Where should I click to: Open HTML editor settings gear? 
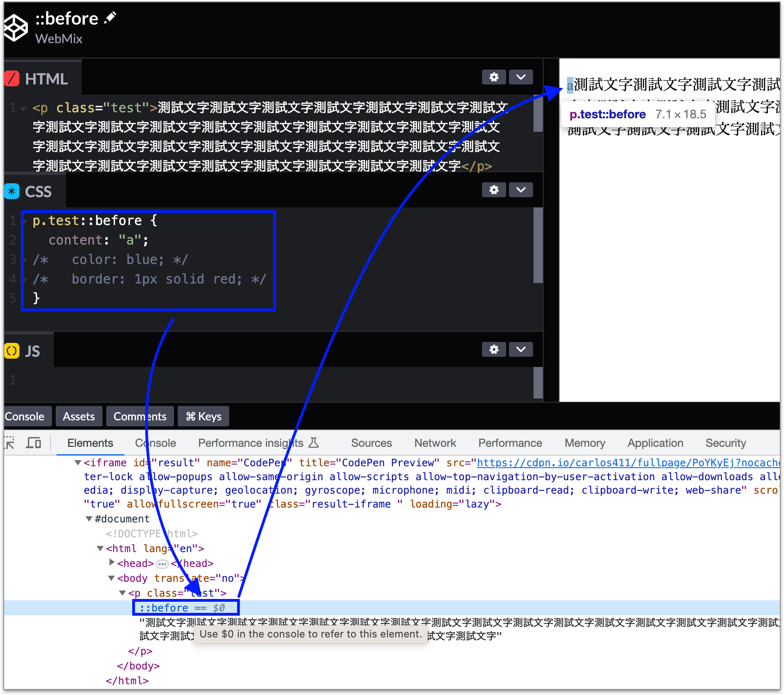pyautogui.click(x=494, y=77)
